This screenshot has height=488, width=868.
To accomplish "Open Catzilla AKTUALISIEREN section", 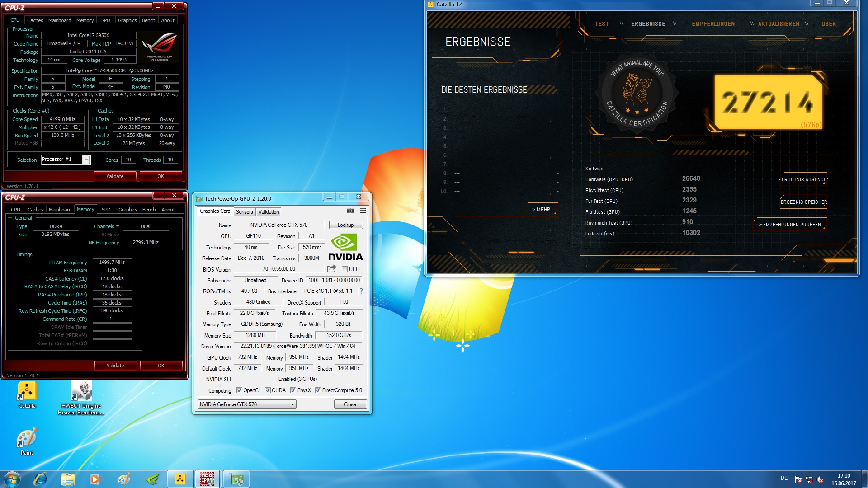I will [x=778, y=24].
